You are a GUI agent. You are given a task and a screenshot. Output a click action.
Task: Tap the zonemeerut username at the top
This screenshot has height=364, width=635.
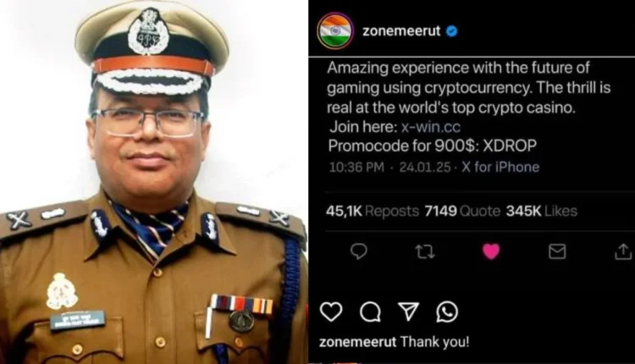click(x=401, y=31)
